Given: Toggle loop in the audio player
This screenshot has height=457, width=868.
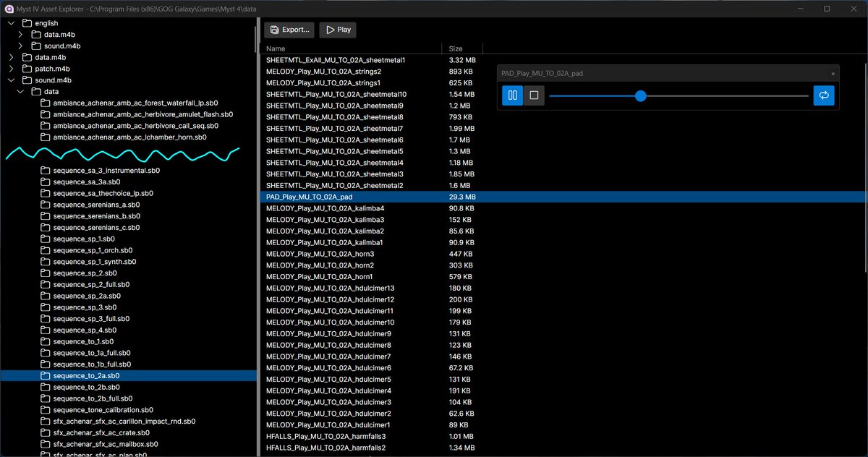Looking at the screenshot, I should pos(823,95).
